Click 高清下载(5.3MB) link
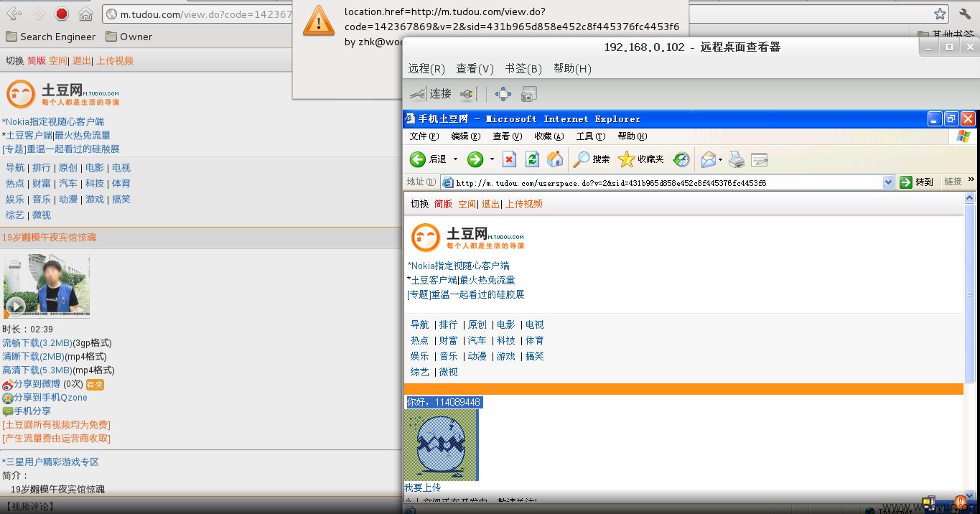 click(37, 370)
